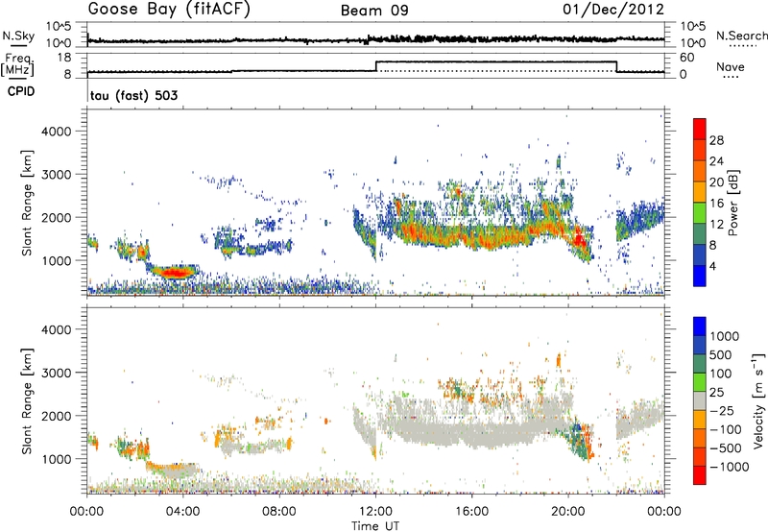Click the 'CPID' label
Image resolution: width=768 pixels, height=532 pixels.
pyautogui.click(x=21, y=91)
